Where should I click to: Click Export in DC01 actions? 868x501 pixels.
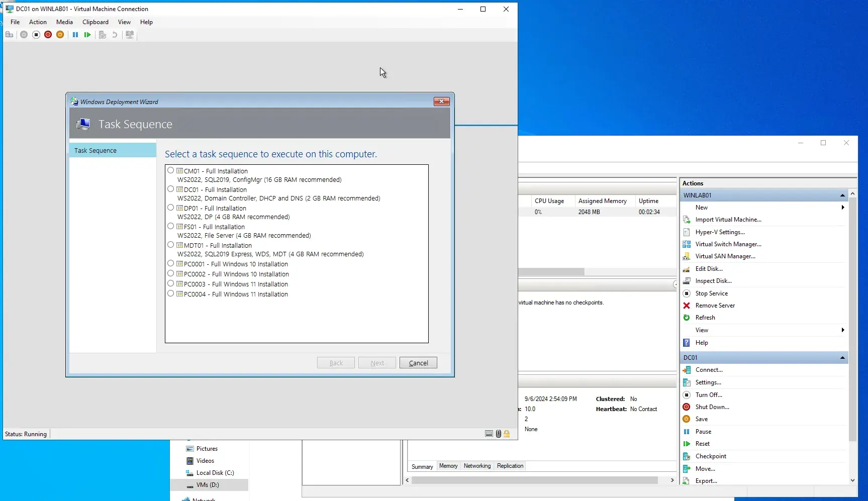(x=706, y=481)
